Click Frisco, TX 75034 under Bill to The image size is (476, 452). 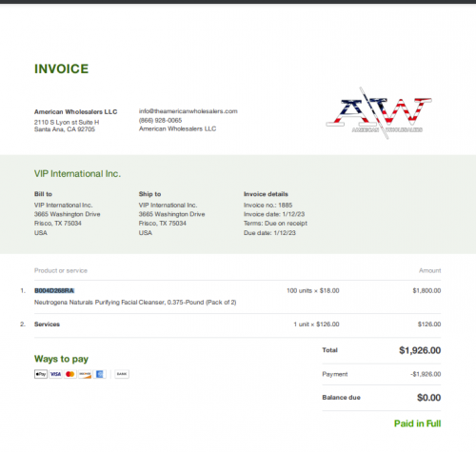click(x=58, y=223)
